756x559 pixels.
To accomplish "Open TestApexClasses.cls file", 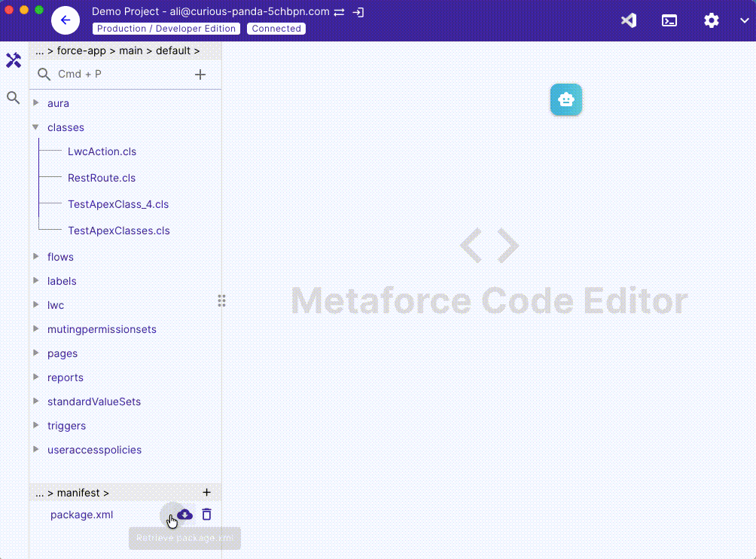I will 119,231.
